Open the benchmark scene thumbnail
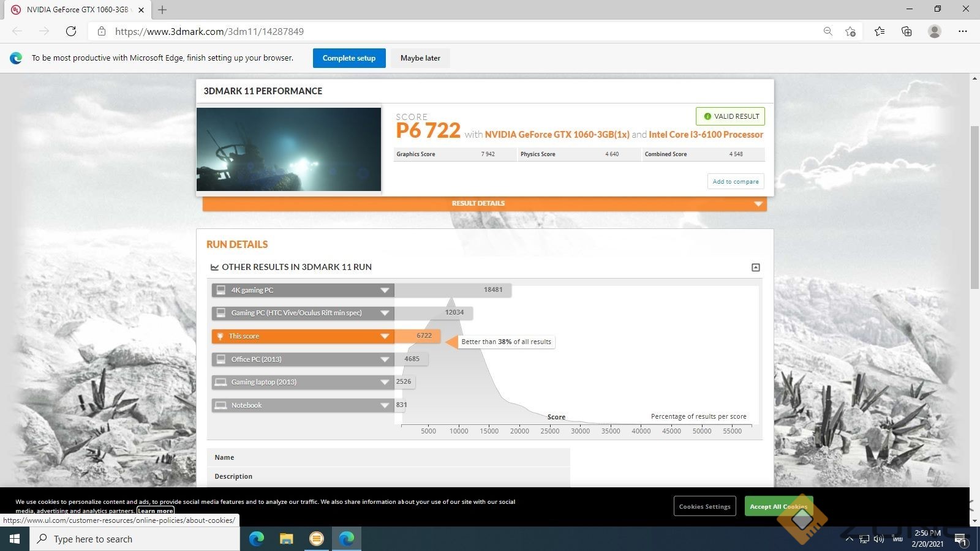The image size is (980, 551). [288, 149]
